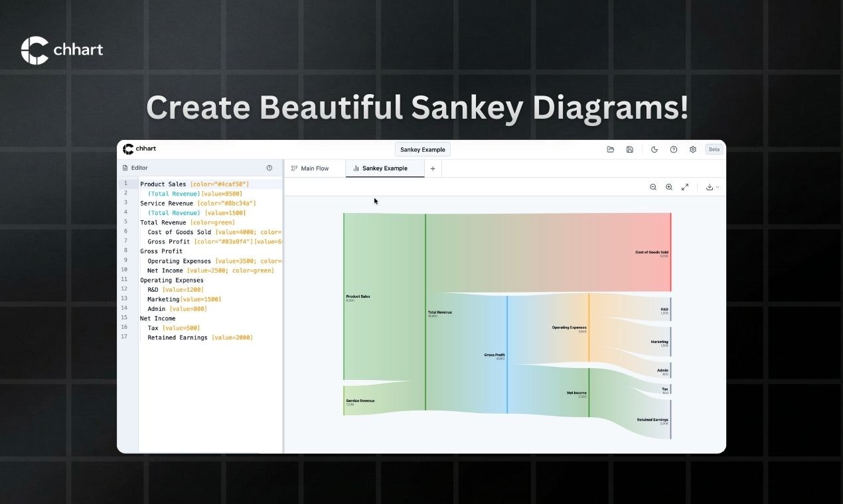Click the Net Income node in the diagram

coord(577,394)
